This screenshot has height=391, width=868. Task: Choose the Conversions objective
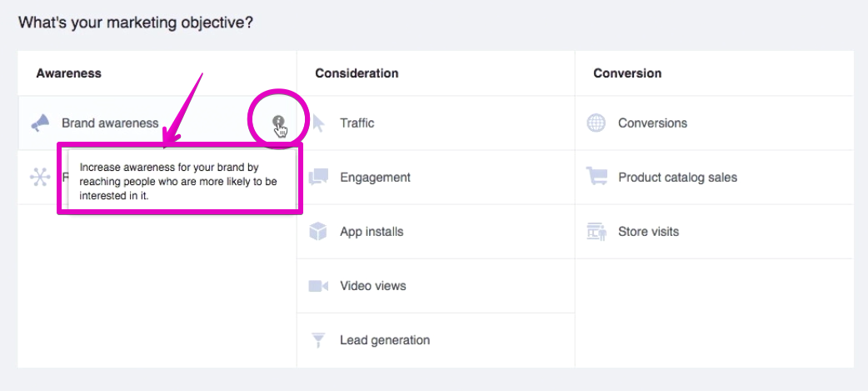click(715, 123)
